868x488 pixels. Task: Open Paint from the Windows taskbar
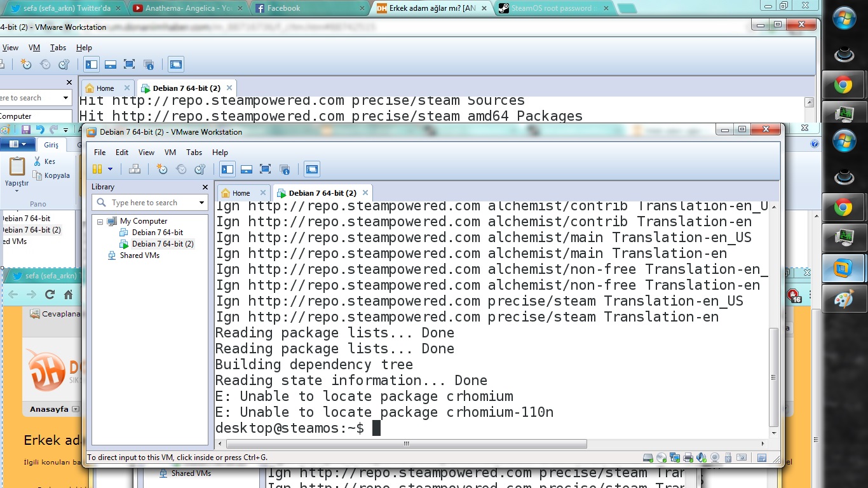point(843,299)
